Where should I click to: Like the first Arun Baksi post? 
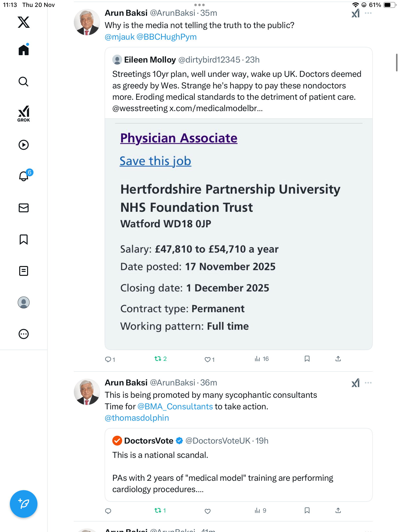click(207, 359)
